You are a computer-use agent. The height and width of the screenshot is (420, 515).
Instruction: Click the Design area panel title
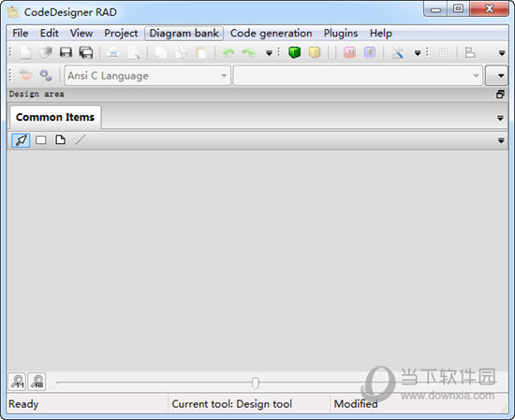pos(37,94)
